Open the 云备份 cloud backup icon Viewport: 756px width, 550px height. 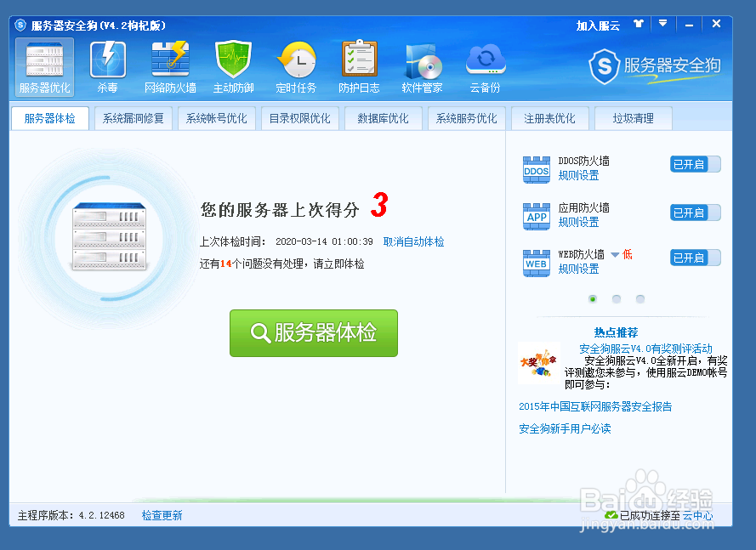[x=486, y=66]
